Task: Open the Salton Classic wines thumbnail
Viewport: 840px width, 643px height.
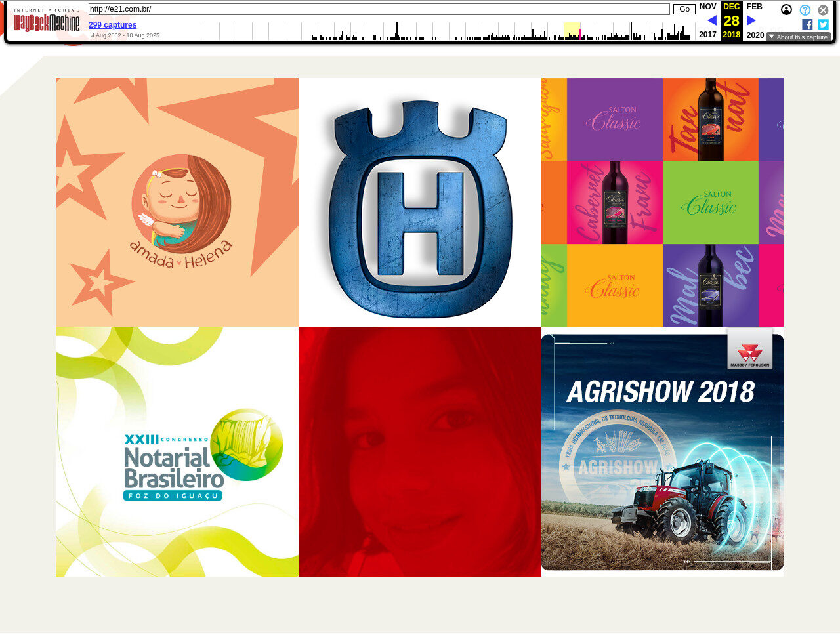Action: coord(663,203)
